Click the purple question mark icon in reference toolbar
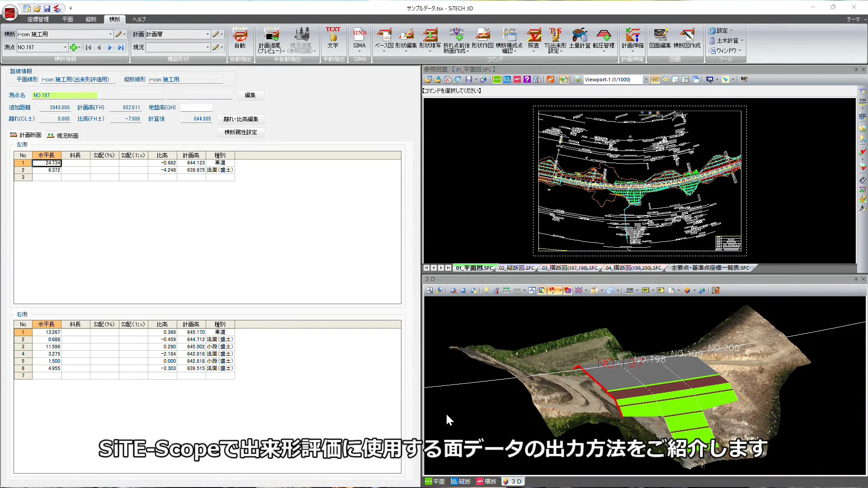The width and height of the screenshot is (868, 488). click(527, 80)
